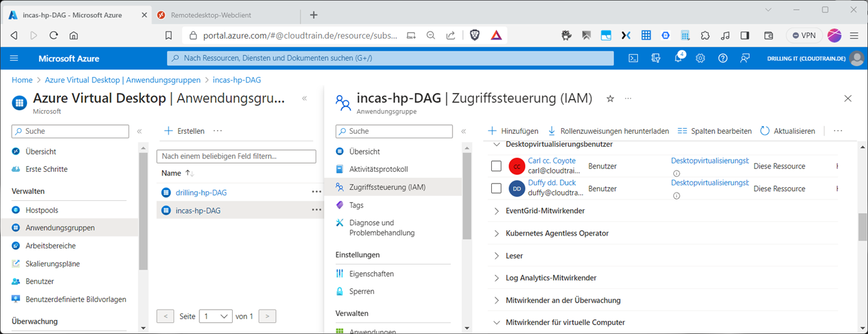This screenshot has width=868, height=334.
Task: Open a new browser tab
Action: pyautogui.click(x=314, y=15)
